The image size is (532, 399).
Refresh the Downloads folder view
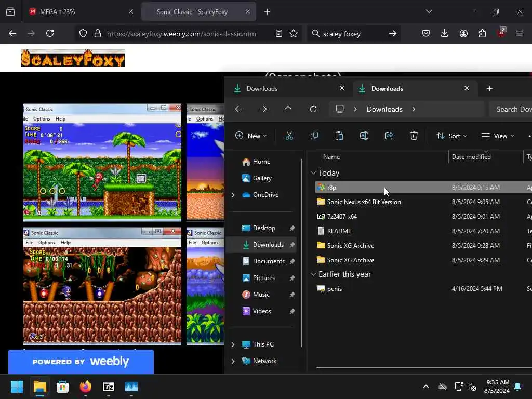tap(313, 109)
